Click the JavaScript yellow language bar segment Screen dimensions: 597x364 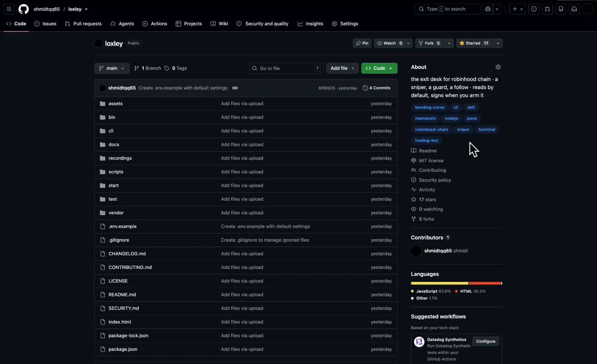[x=439, y=283]
